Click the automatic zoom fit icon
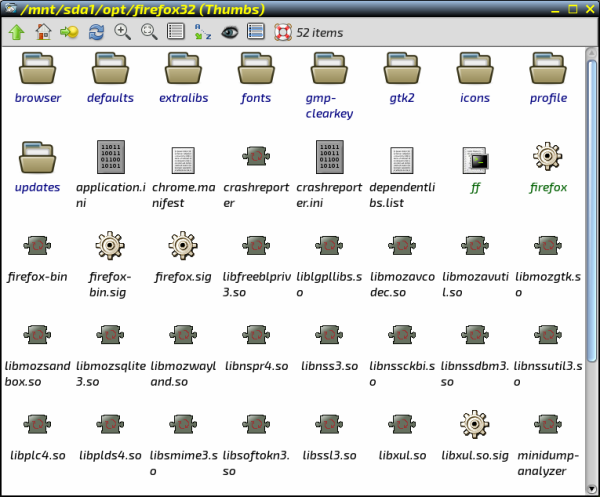Viewport: 600px width, 497px height. coord(149,32)
